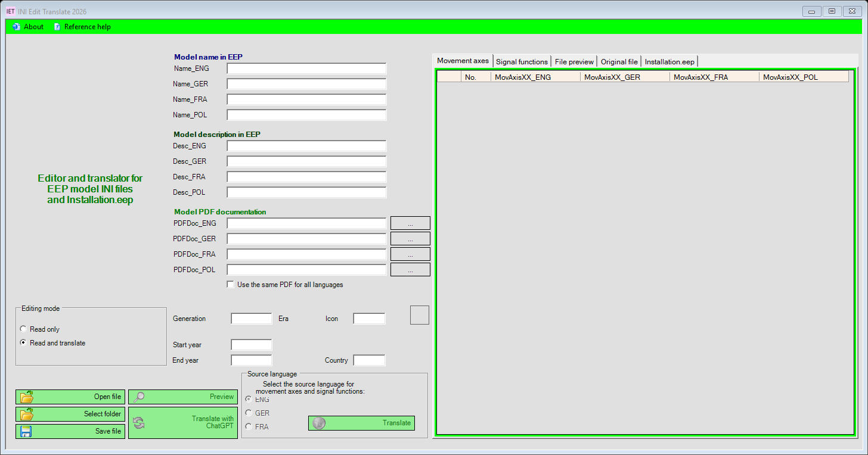Click the Reference help document icon
Image resolution: width=868 pixels, height=455 pixels.
tap(57, 27)
